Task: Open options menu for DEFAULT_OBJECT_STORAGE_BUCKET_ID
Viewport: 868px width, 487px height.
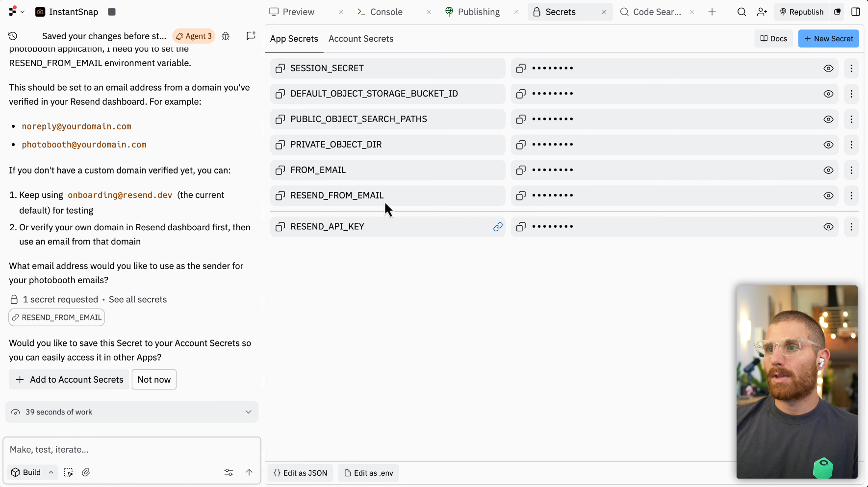Action: coord(851,94)
